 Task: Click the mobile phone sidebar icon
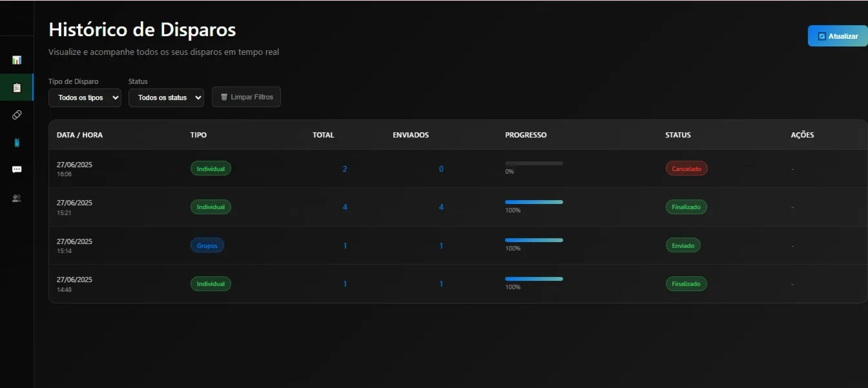pos(17,143)
